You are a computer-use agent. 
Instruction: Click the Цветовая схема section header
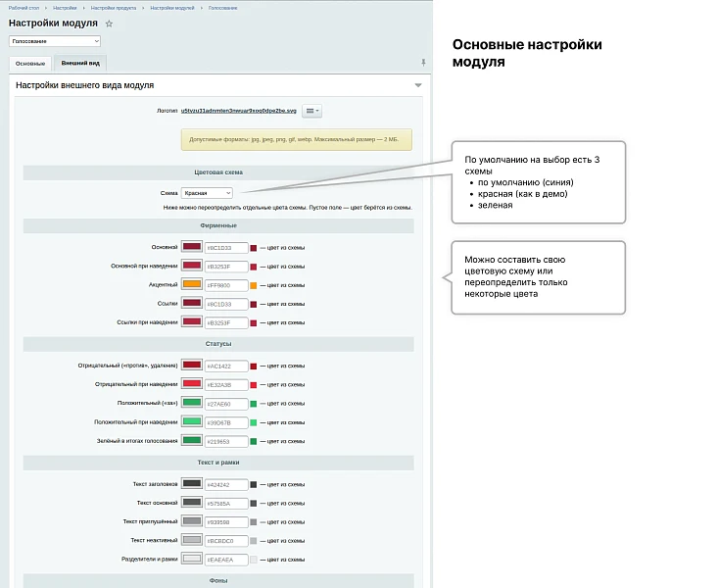218,172
